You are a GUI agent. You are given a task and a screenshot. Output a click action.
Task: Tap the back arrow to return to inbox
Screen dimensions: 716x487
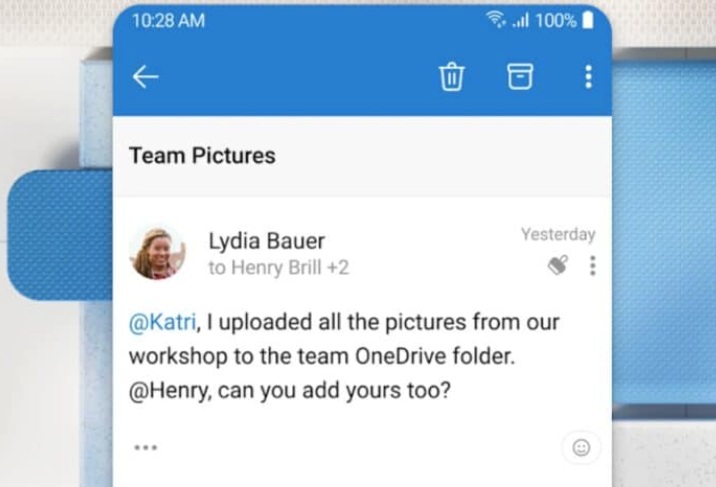coord(146,77)
